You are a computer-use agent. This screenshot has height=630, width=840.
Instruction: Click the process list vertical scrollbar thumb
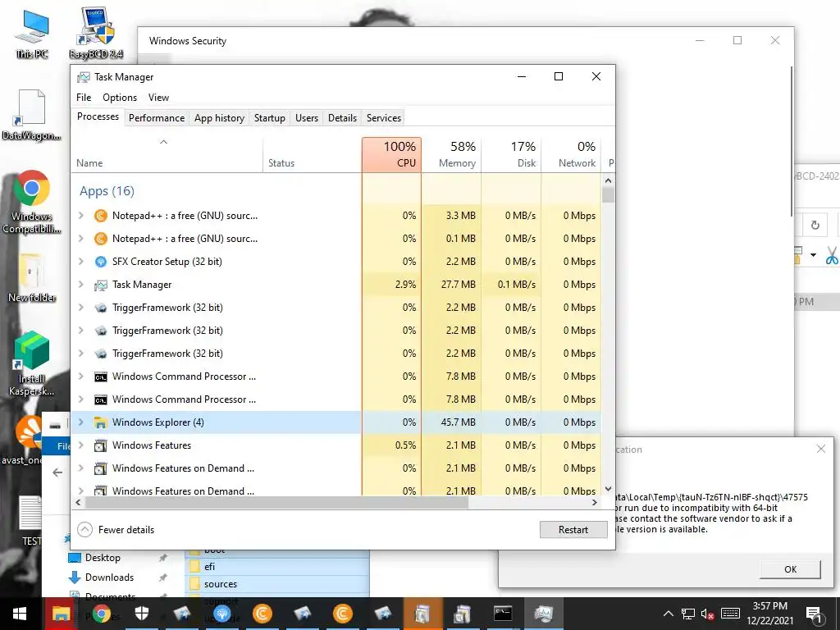608,194
